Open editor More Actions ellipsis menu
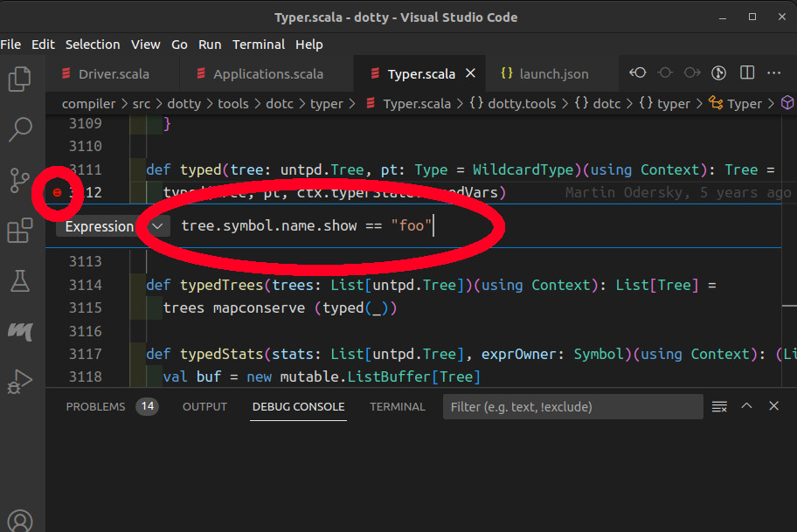This screenshot has width=797, height=532. [774, 73]
